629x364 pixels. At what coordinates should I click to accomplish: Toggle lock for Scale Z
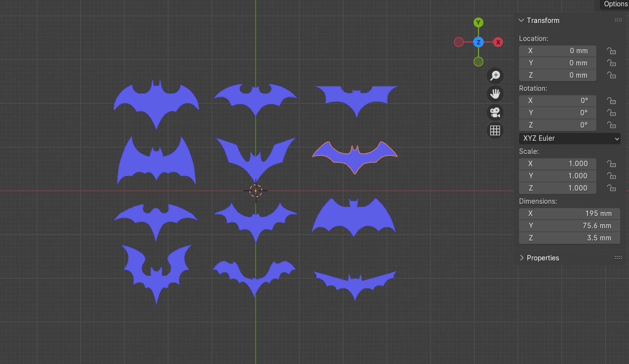(611, 188)
